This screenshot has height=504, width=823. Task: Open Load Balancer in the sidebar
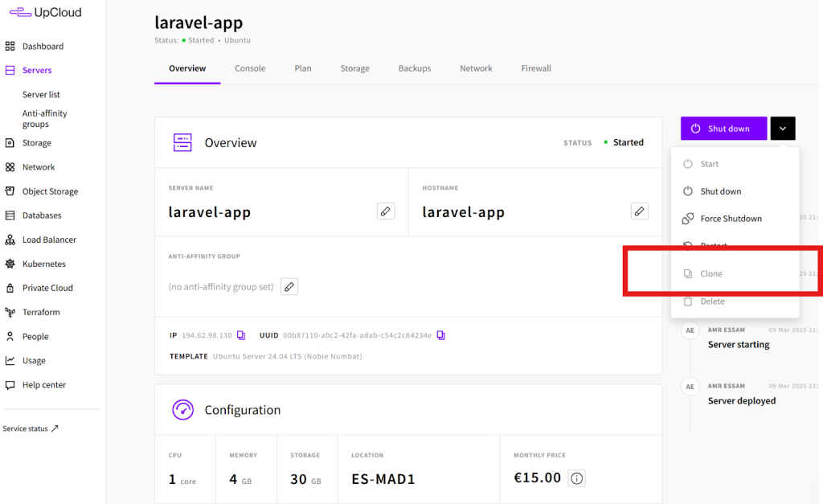pyautogui.click(x=49, y=240)
